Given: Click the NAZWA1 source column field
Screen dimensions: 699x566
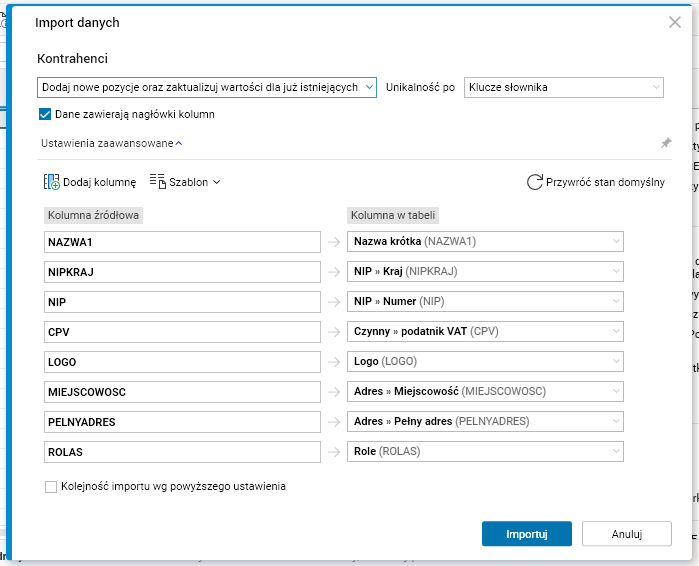Looking at the screenshot, I should click(183, 241).
